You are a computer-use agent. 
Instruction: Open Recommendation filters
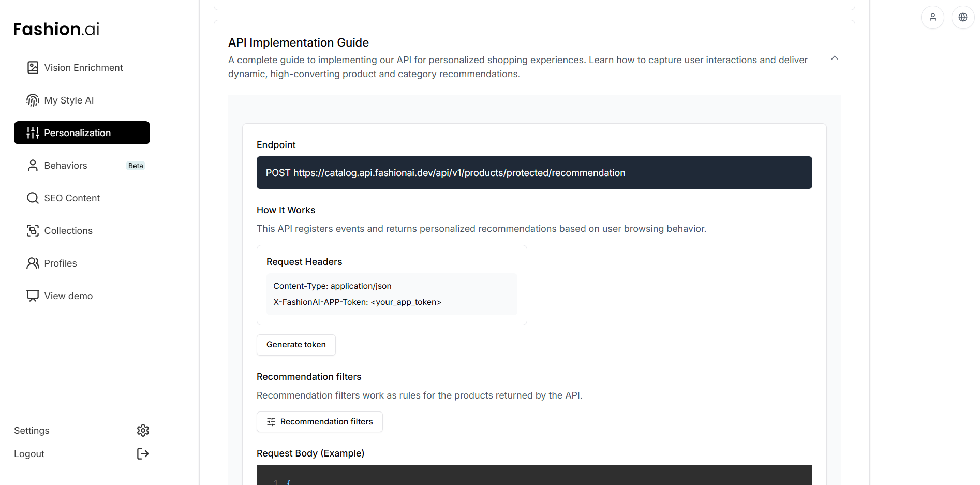(319, 422)
